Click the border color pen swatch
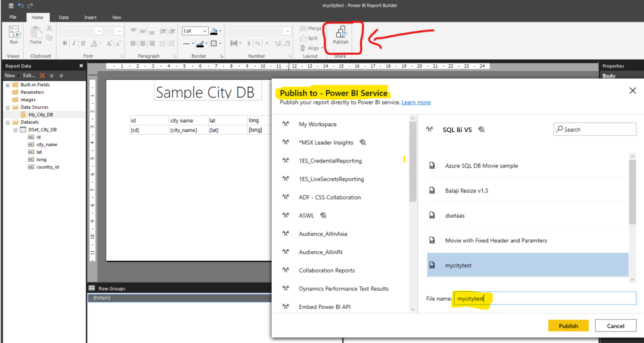Image resolution: width=644 pixels, height=343 pixels. click(200, 43)
